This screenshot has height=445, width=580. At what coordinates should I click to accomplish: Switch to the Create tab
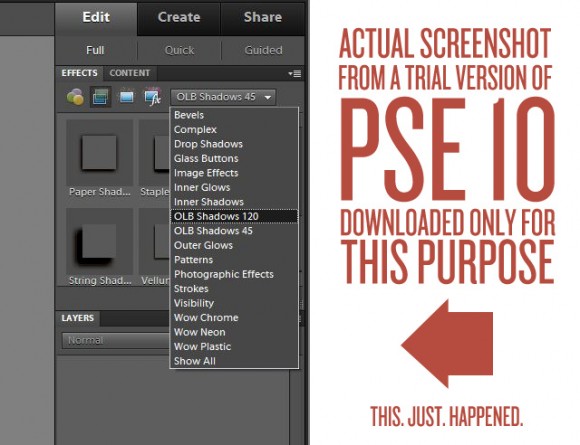(x=179, y=17)
